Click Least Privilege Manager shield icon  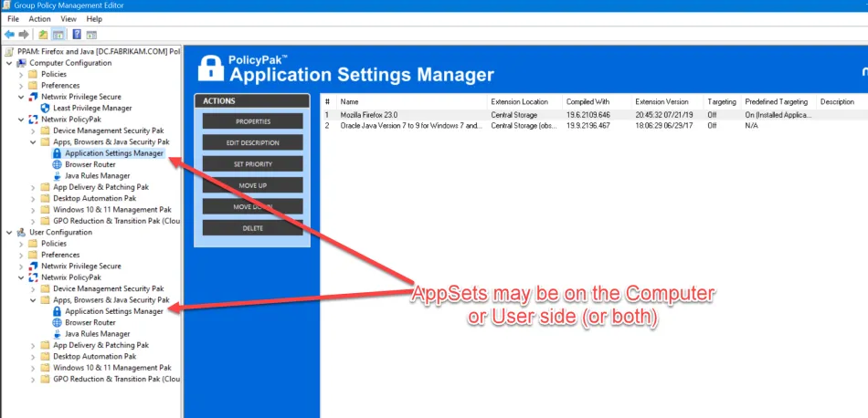(45, 108)
